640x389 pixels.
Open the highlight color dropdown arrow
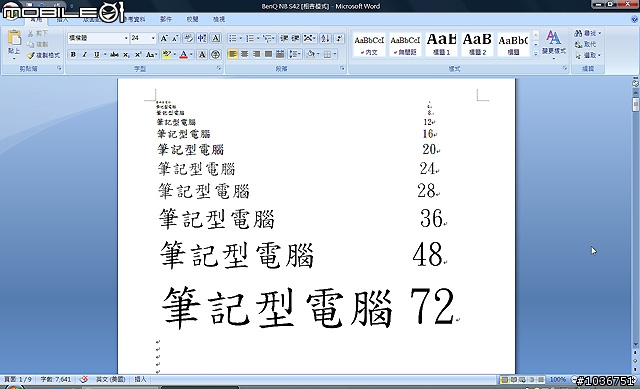pyautogui.click(x=174, y=54)
